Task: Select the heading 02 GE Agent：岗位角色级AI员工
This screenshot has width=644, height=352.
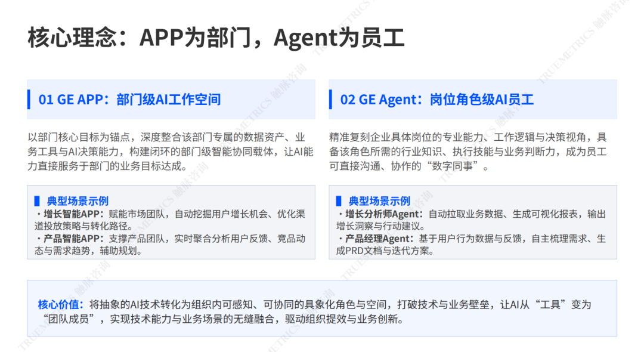Action: pyautogui.click(x=436, y=100)
